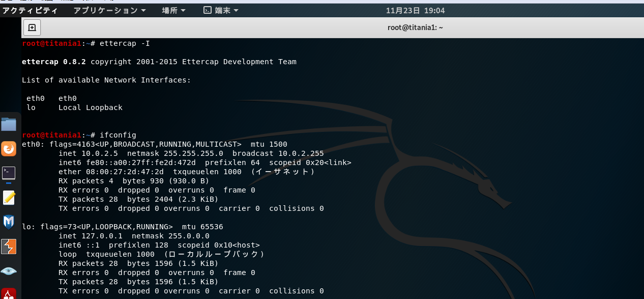Click the 'ettercap 0.8.2' version line

click(x=159, y=62)
